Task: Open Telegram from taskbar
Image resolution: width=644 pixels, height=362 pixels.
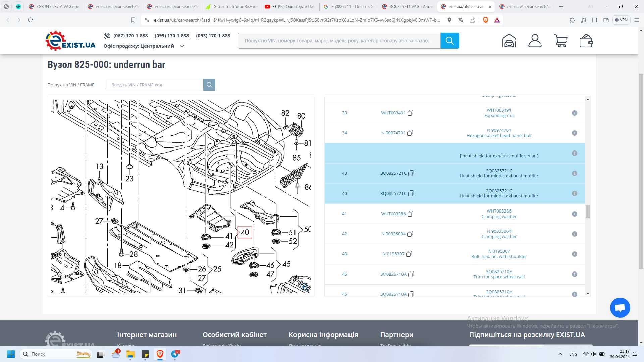Action: 175,354
